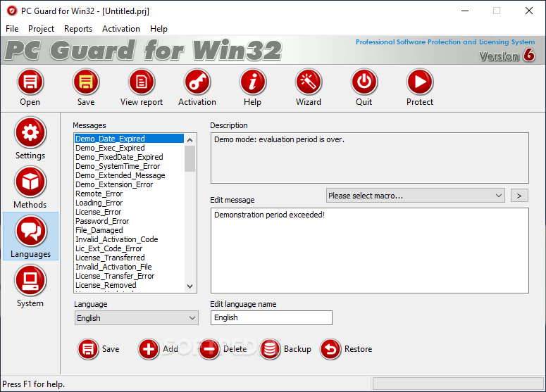Image resolution: width=546 pixels, height=392 pixels.
Task: Click messages list scrollbar up arrow
Action: (190, 140)
